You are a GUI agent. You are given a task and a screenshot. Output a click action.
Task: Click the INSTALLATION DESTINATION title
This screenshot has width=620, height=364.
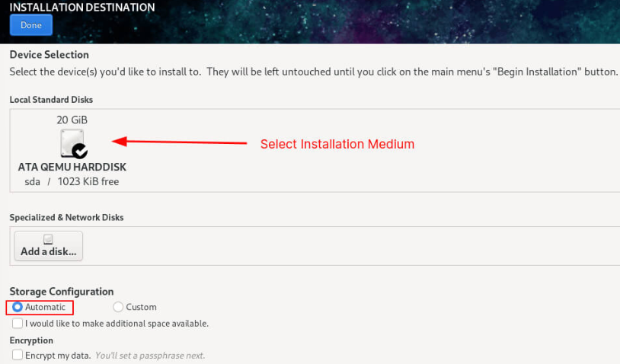pyautogui.click(x=82, y=7)
